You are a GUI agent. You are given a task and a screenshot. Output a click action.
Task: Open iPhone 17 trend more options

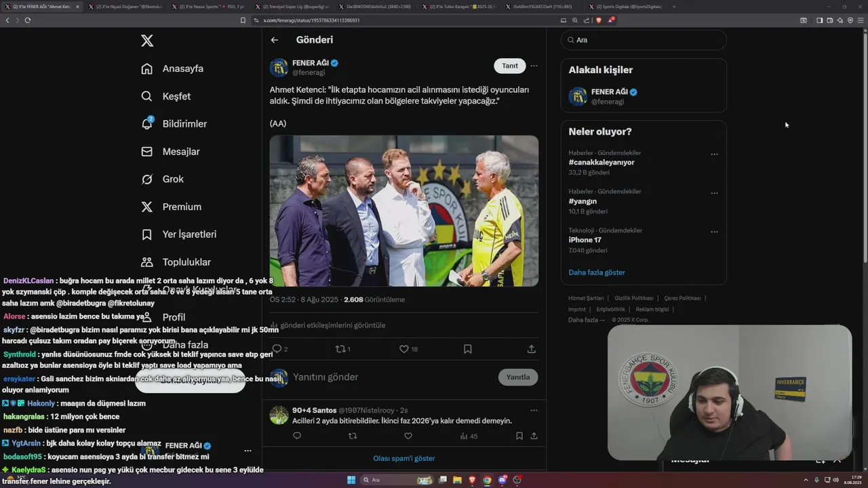714,232
